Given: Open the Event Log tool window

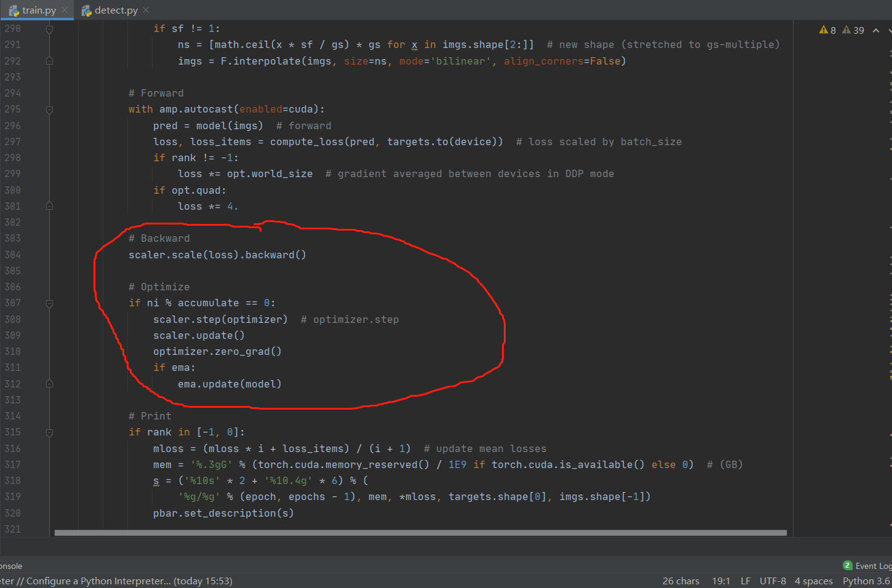Looking at the screenshot, I should tap(873, 566).
